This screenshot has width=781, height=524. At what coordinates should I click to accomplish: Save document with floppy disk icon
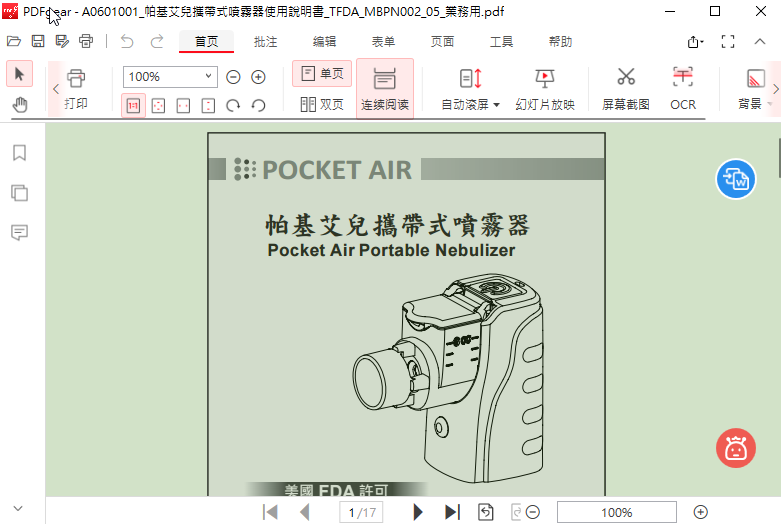click(x=38, y=41)
